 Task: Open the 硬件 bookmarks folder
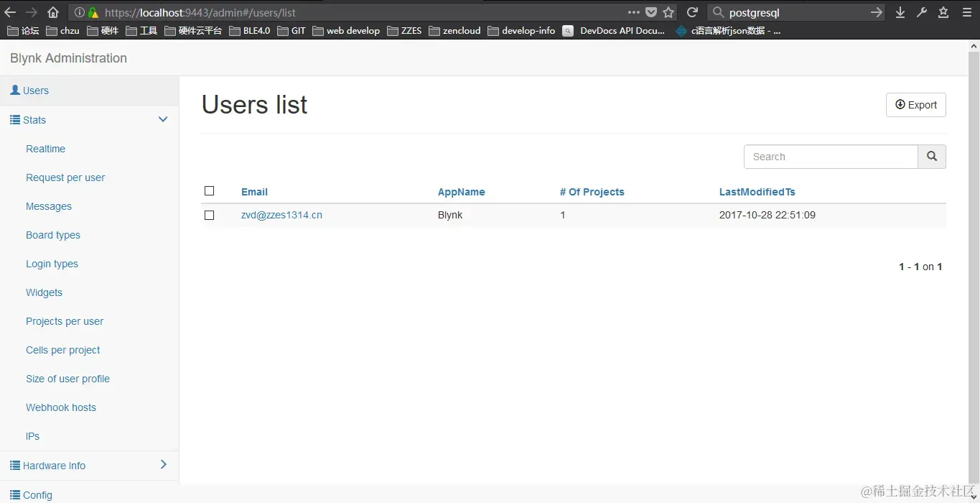coord(103,31)
